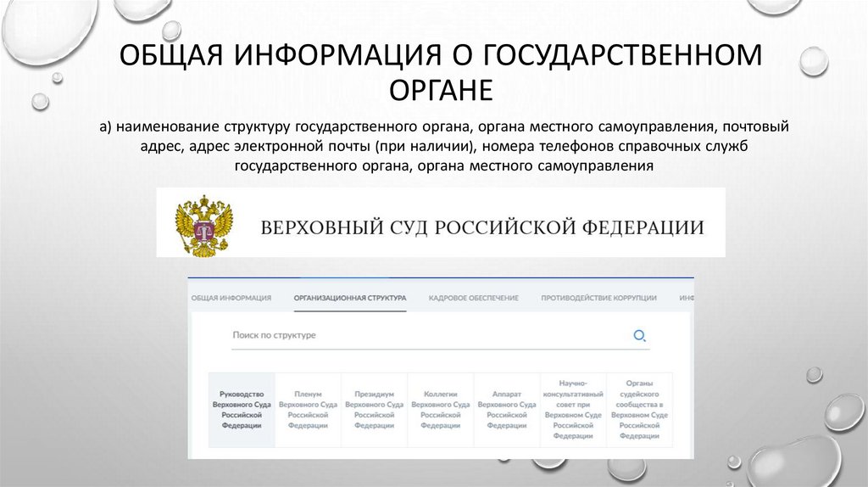Screen dimensions: 868x487
Task: Click the slide title Общая информация о государственном органе
Action: pyautogui.click(x=441, y=72)
